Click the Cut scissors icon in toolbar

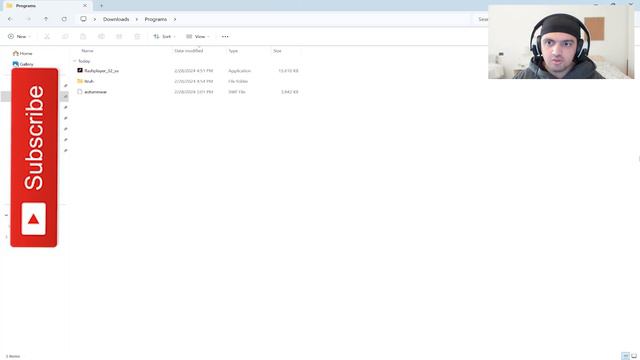point(47,36)
